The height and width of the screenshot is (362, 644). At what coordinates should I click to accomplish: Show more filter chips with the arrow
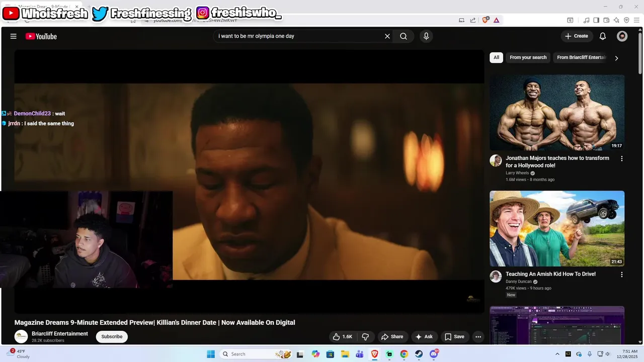pos(616,58)
